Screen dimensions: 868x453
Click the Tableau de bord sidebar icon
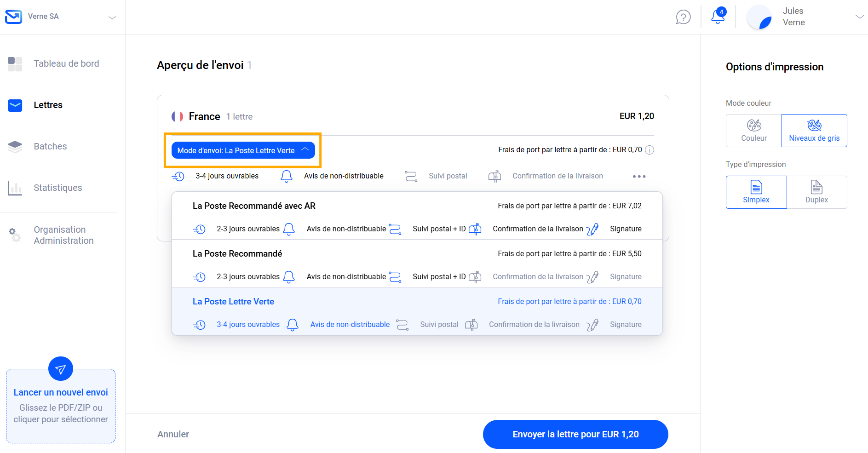[x=15, y=64]
